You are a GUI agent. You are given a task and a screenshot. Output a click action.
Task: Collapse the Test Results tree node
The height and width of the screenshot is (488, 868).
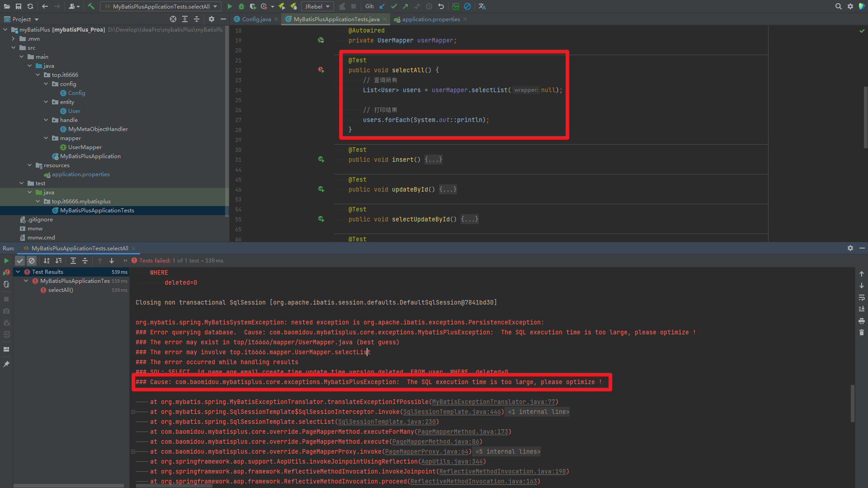[18, 272]
